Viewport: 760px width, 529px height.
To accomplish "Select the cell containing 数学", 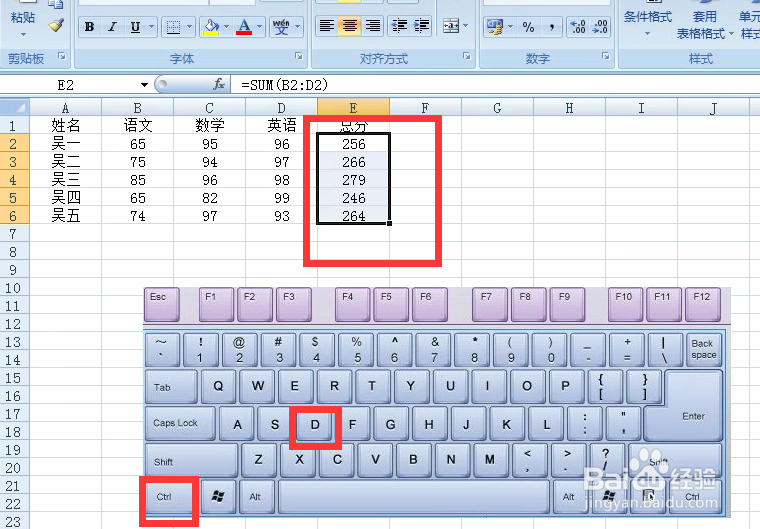I will [209, 126].
